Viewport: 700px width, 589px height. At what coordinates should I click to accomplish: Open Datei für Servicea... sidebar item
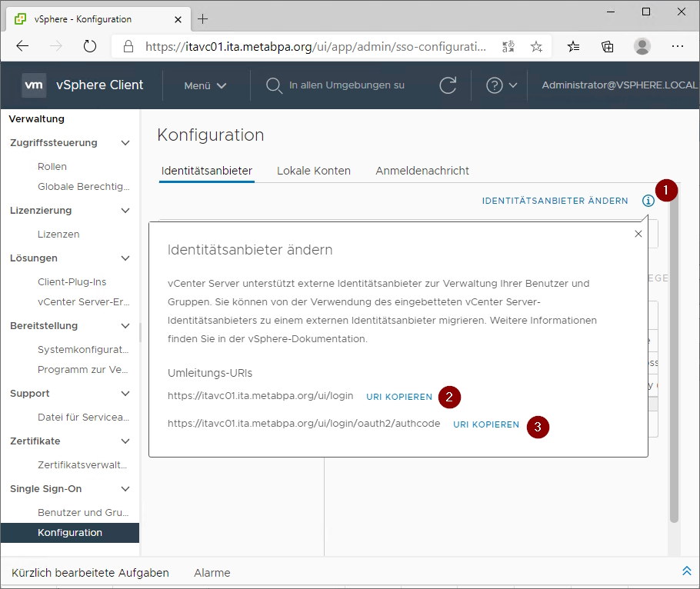(84, 418)
